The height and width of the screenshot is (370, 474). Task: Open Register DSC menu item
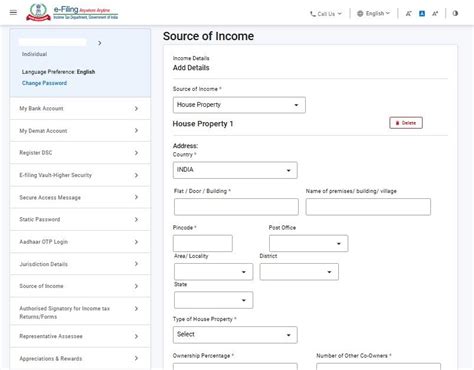click(80, 153)
